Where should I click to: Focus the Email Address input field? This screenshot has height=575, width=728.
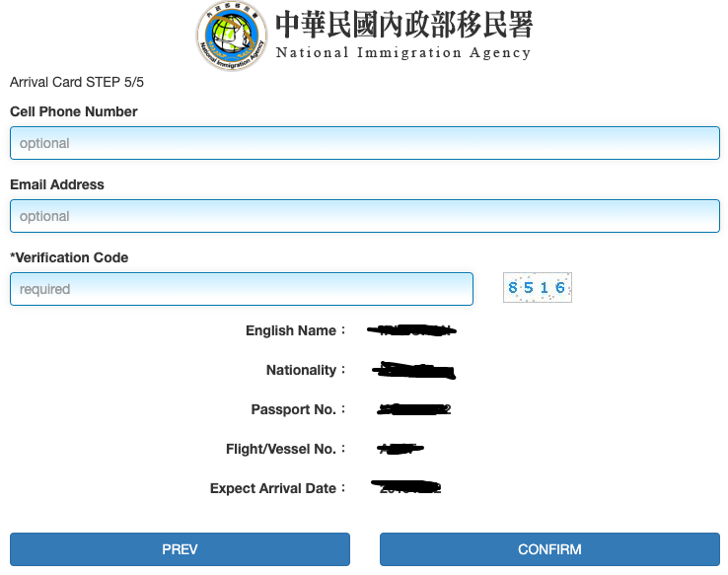click(x=364, y=216)
